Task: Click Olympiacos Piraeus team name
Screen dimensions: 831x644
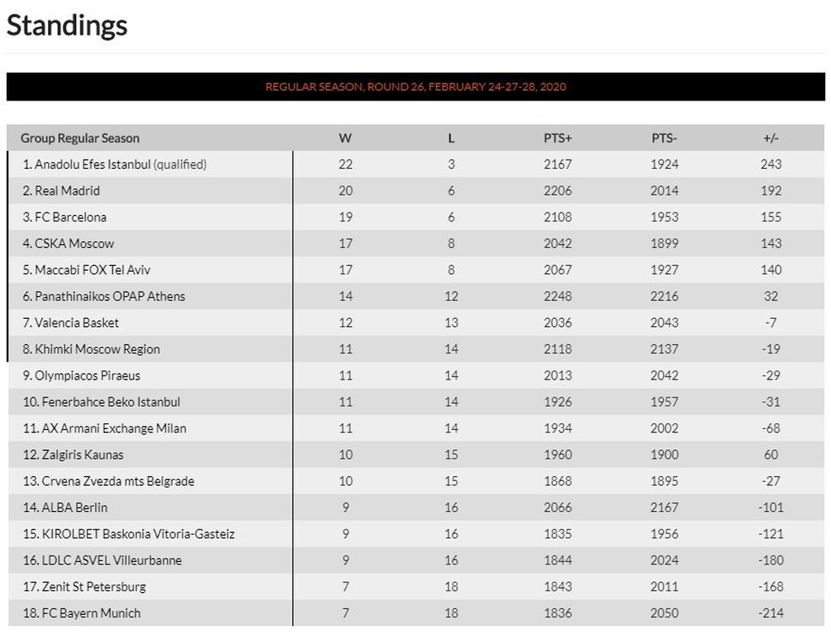Action: click(x=88, y=376)
